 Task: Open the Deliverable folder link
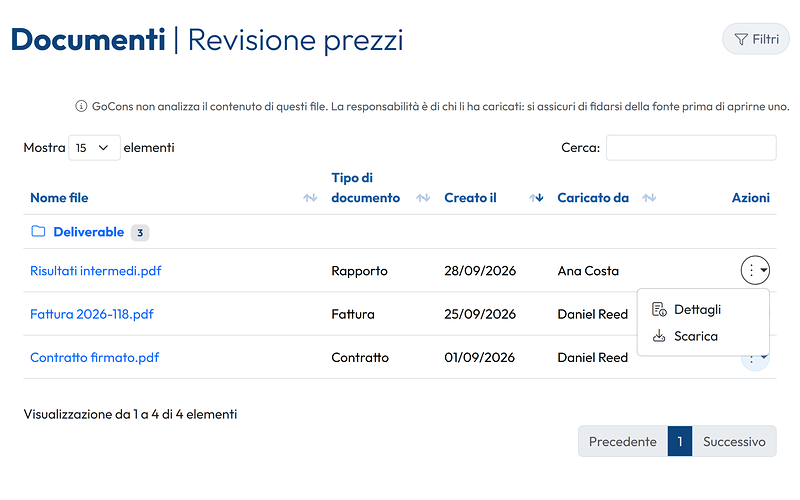pyautogui.click(x=89, y=232)
